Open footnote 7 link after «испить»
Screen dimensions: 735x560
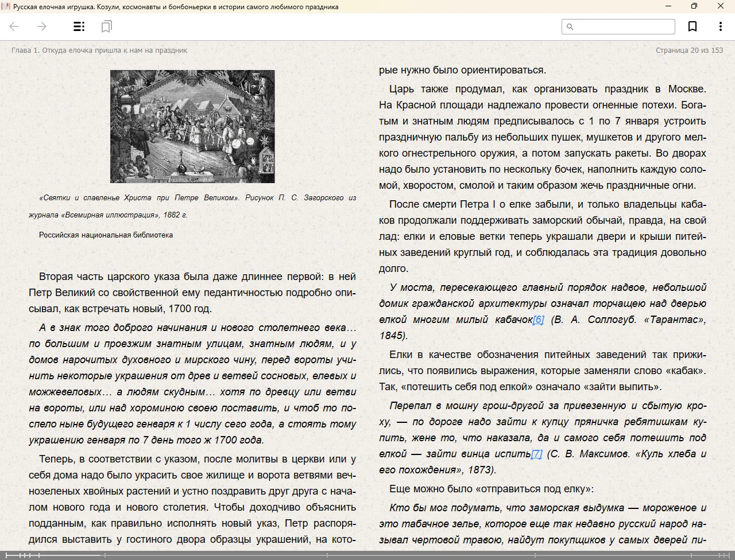(x=536, y=454)
